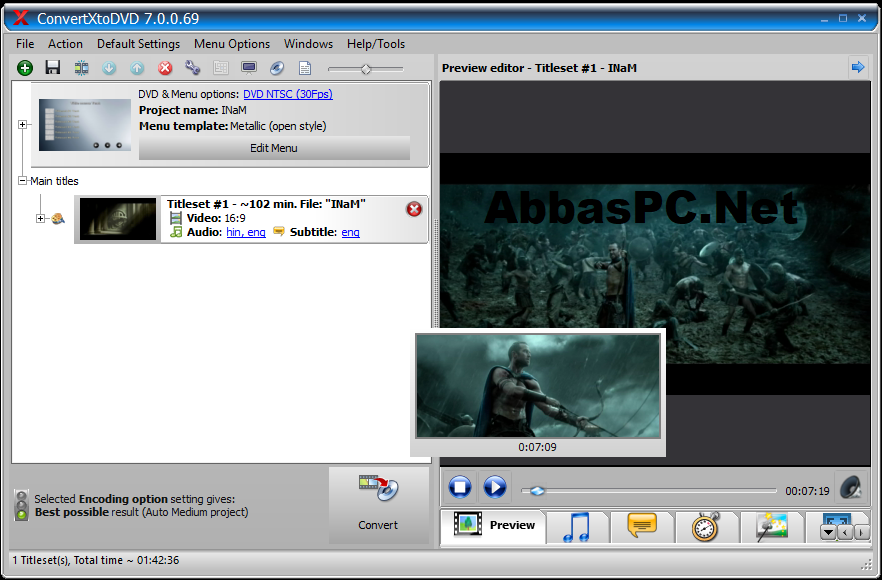Viewport: 882px width, 580px height.
Task: Click the merge titlesets filmstrip icon
Action: [x=81, y=68]
